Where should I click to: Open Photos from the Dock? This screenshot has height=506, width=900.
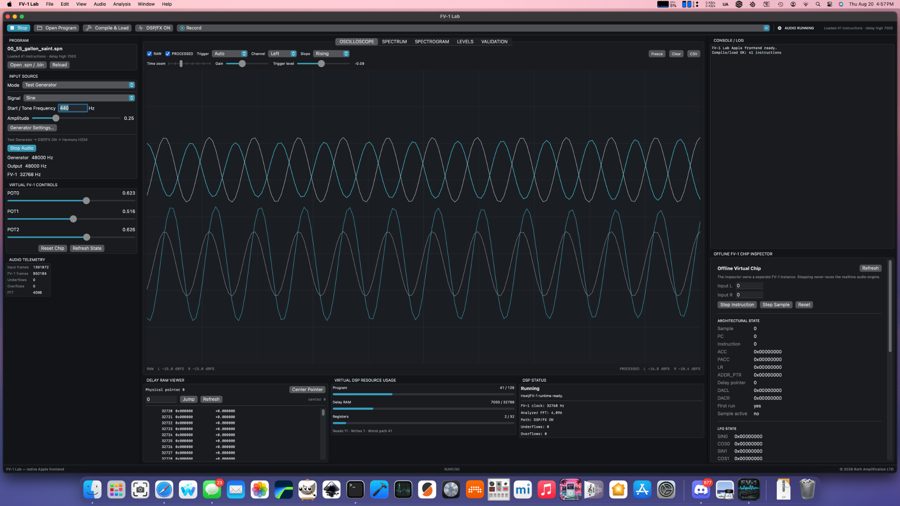pyautogui.click(x=259, y=489)
